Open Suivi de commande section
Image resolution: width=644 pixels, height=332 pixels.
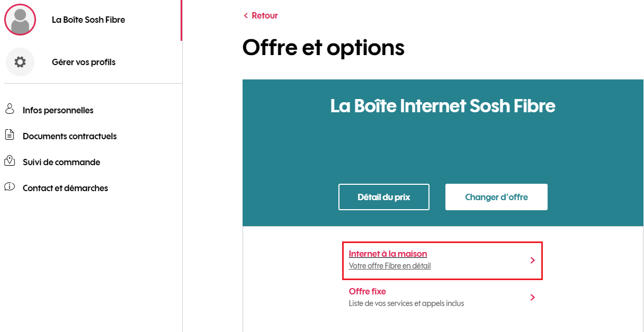(61, 162)
